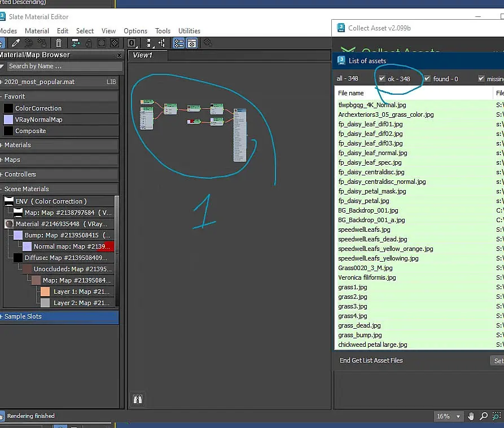The image size is (504, 428).
Task: Expand the Materials group in browser
Action: point(17,145)
